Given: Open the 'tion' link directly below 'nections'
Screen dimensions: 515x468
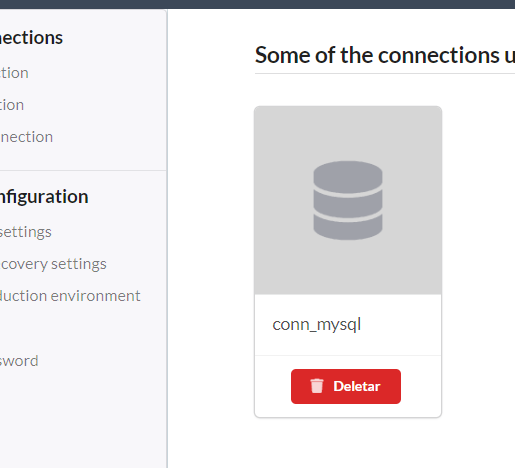Looking at the screenshot, I should (14, 73).
